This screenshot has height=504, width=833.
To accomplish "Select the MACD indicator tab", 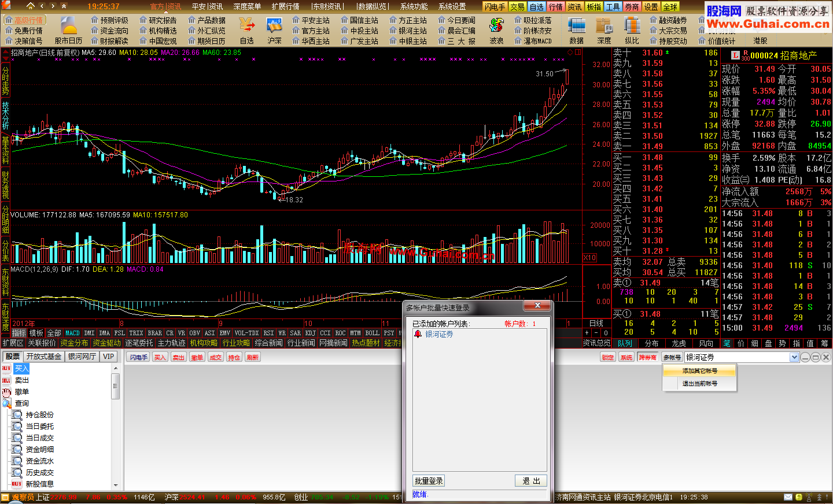I will [72, 333].
